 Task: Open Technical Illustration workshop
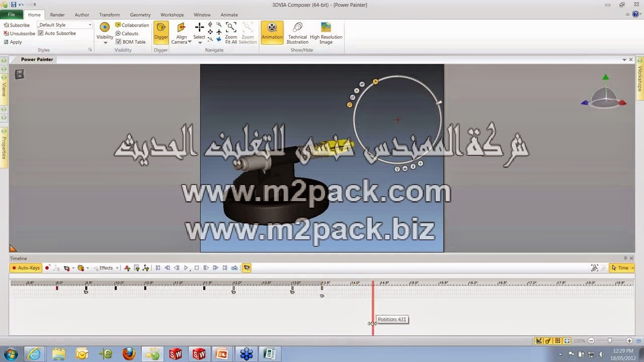[297, 33]
